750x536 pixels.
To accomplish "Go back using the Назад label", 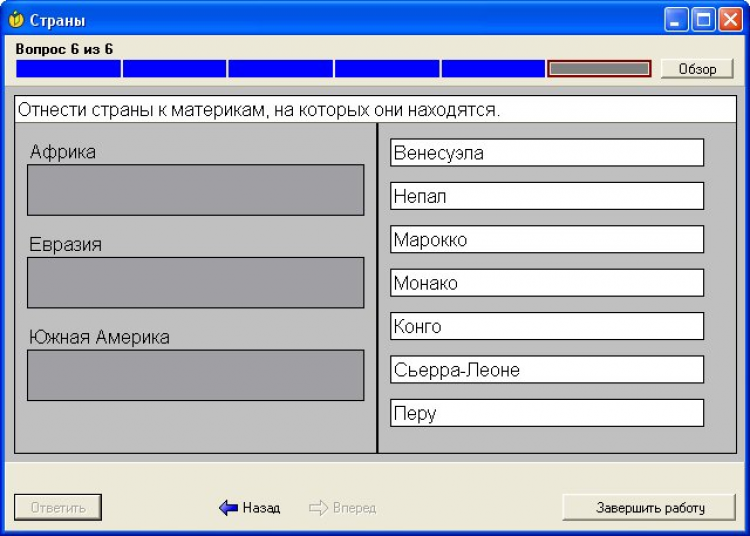I will [x=261, y=507].
